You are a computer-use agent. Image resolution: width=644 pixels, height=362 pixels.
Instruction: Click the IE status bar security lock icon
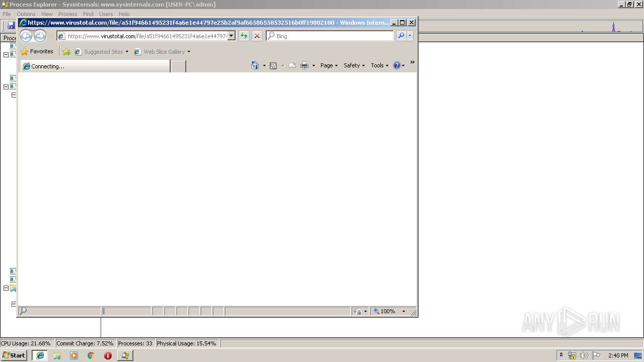pyautogui.click(x=358, y=311)
